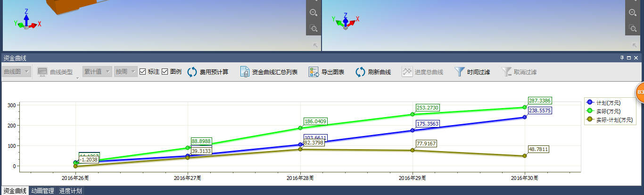Switch to 进度计划 tab
The width and height of the screenshot is (644, 195).
(x=71, y=191)
